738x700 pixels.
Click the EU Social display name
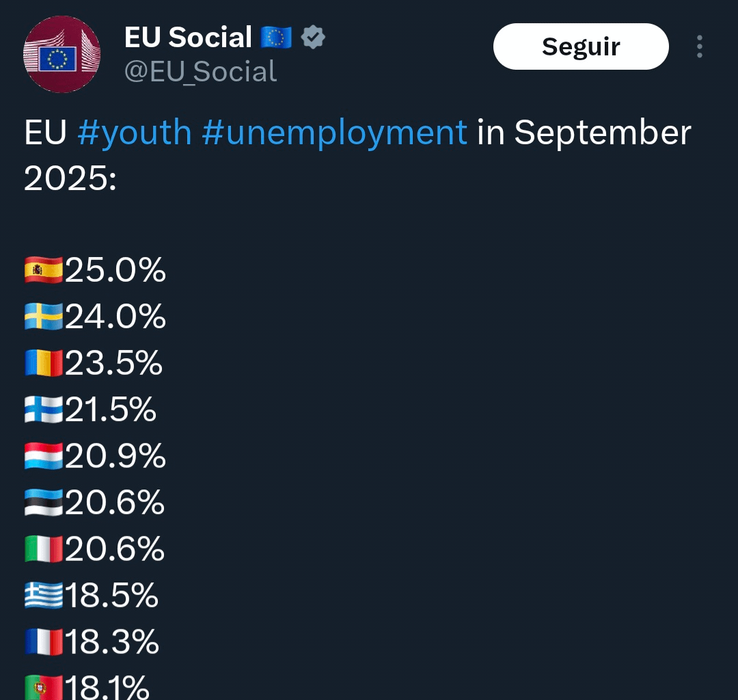point(188,37)
